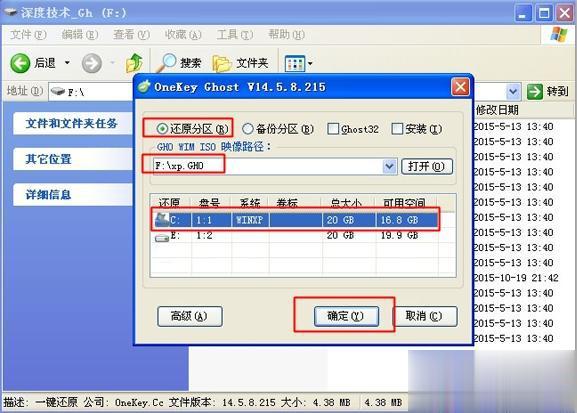Select the E: drive partition icon
This screenshot has height=413, width=577.
tap(162, 237)
